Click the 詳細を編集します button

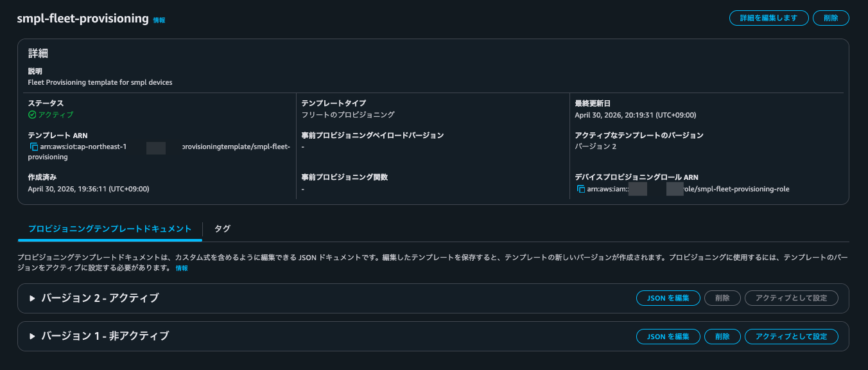pyautogui.click(x=768, y=17)
